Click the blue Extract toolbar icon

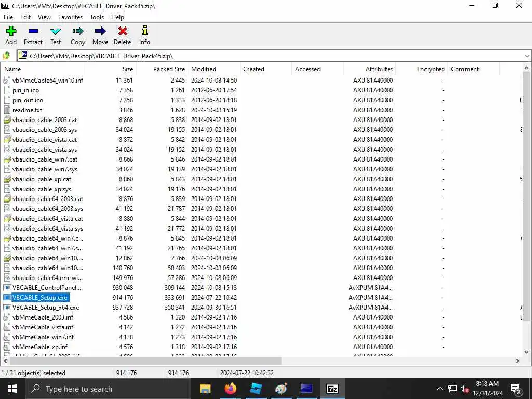(33, 31)
